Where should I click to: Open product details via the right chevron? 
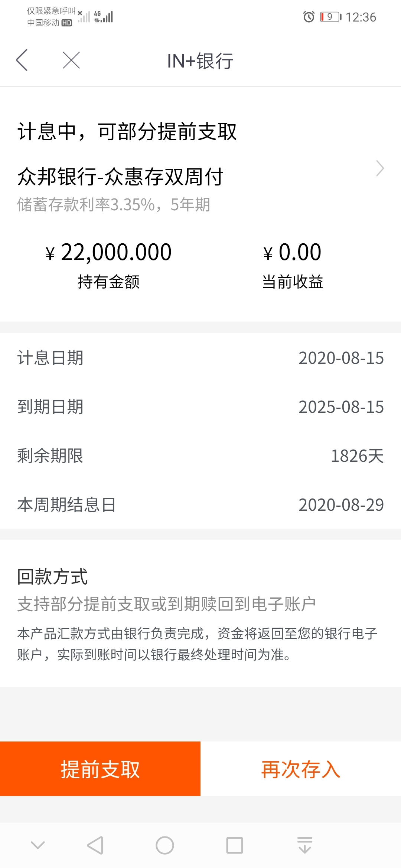[x=380, y=168]
